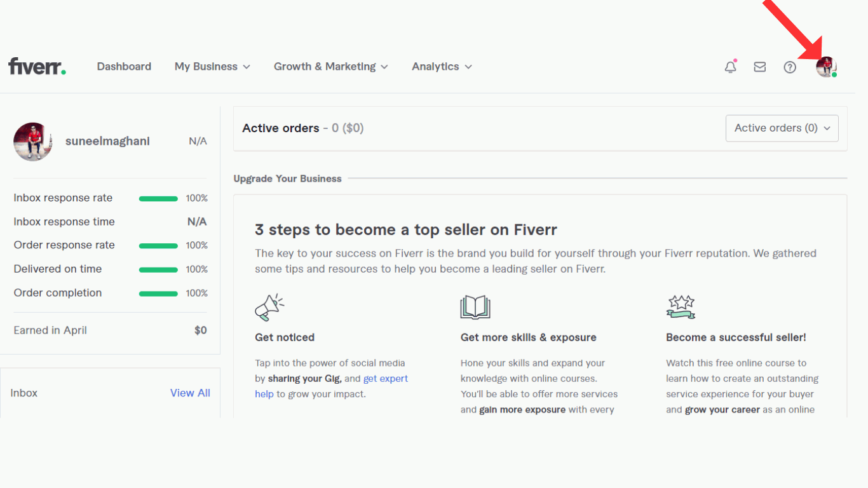Click the suneelmaghani username

[107, 141]
